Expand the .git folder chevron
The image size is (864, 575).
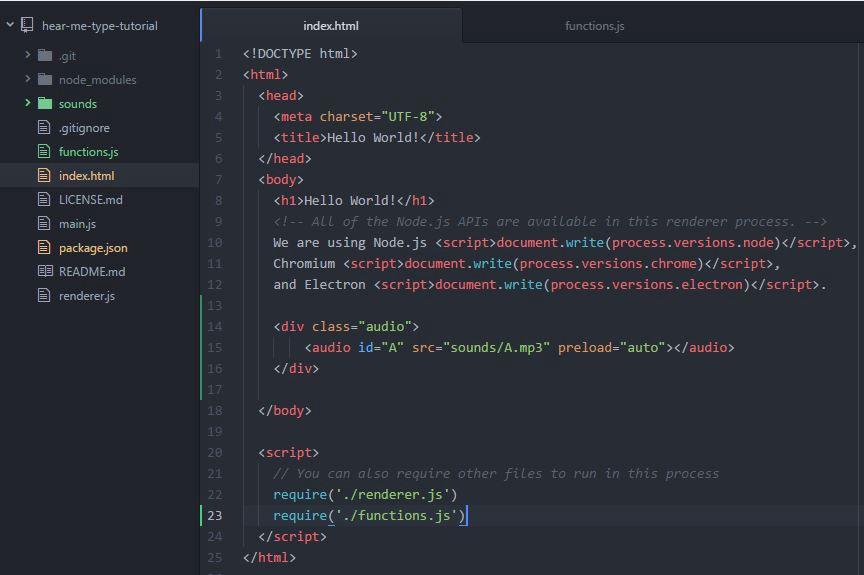(28, 55)
